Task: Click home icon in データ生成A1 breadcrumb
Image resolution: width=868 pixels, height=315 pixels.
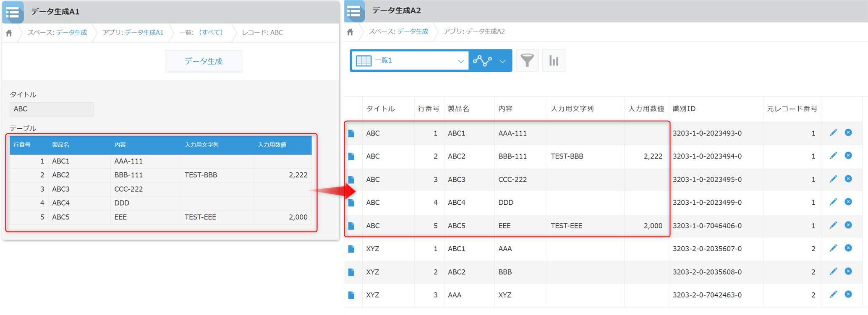Action: click(9, 33)
